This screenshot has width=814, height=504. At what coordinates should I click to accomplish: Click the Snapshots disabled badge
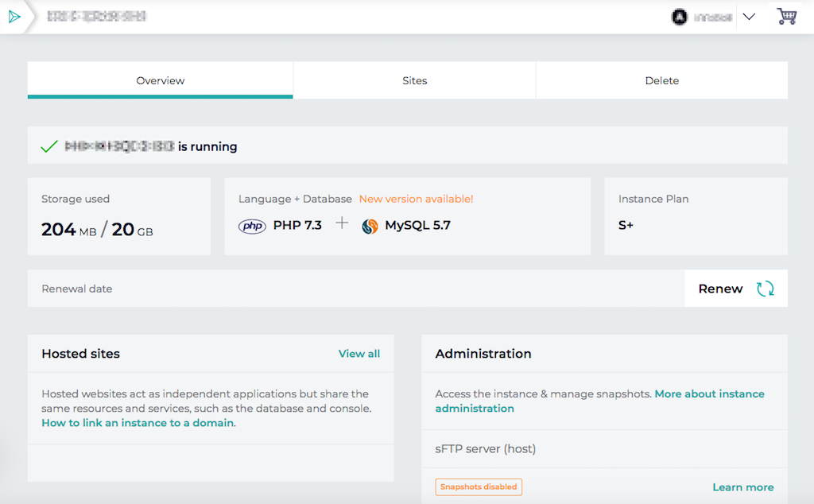479,487
